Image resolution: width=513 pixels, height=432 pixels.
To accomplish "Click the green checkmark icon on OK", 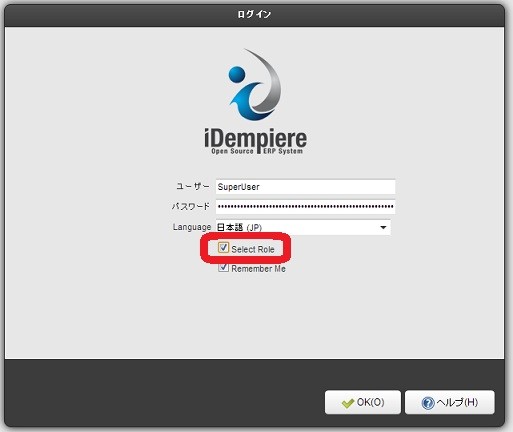I will 348,403.
